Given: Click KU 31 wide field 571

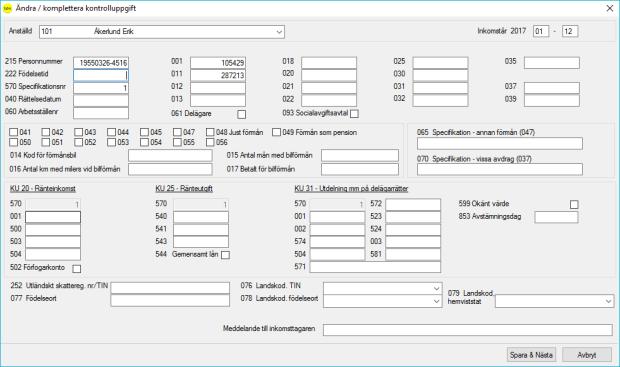Looking at the screenshot, I should [x=375, y=267].
